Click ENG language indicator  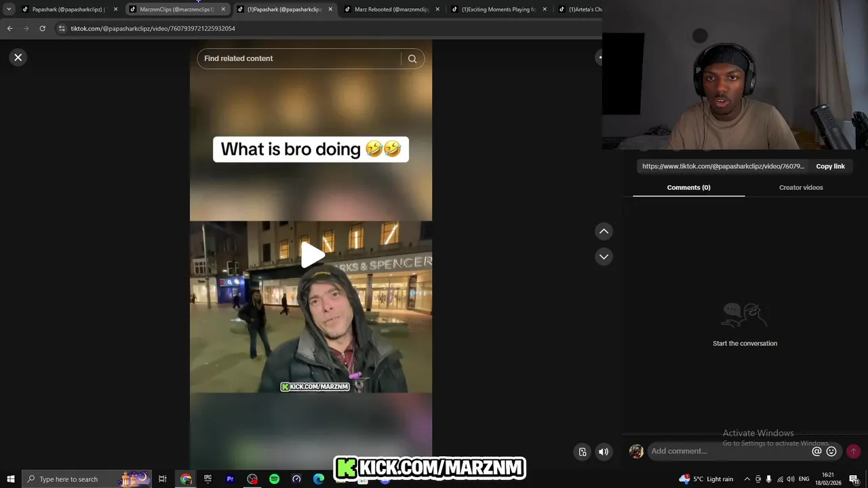click(804, 479)
